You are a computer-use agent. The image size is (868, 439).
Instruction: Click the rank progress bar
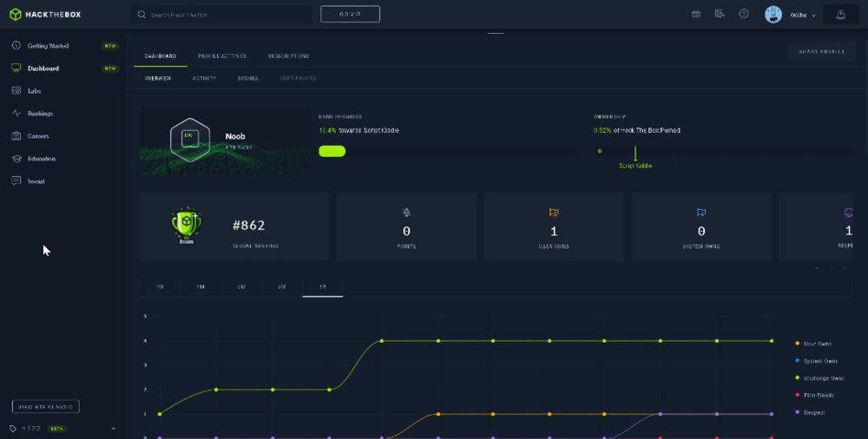pyautogui.click(x=449, y=151)
